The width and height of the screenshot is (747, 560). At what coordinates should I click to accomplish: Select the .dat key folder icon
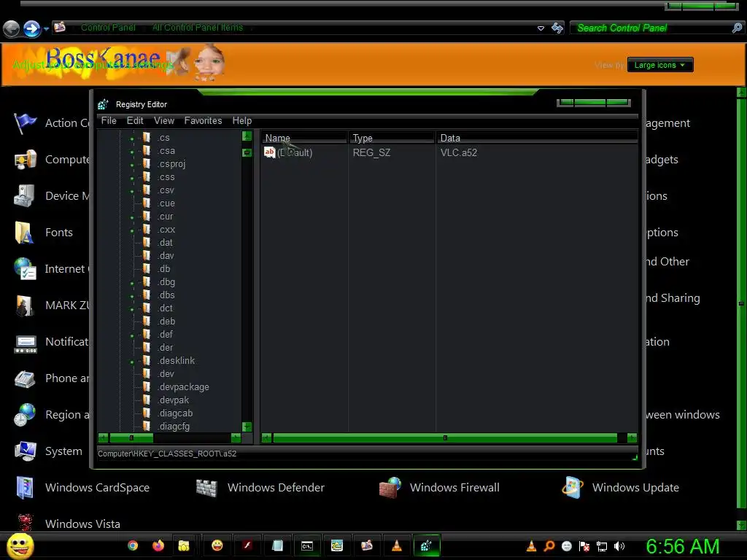click(x=147, y=242)
